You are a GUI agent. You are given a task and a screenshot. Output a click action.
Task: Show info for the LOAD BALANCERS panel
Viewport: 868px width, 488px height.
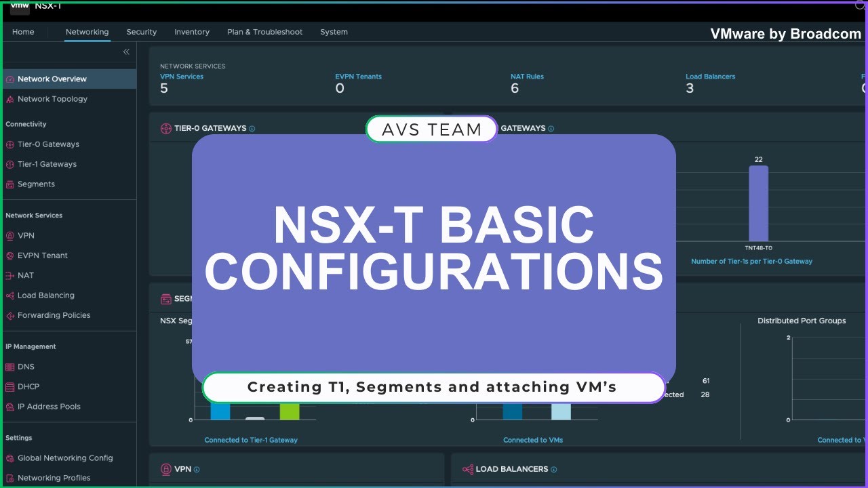554,469
